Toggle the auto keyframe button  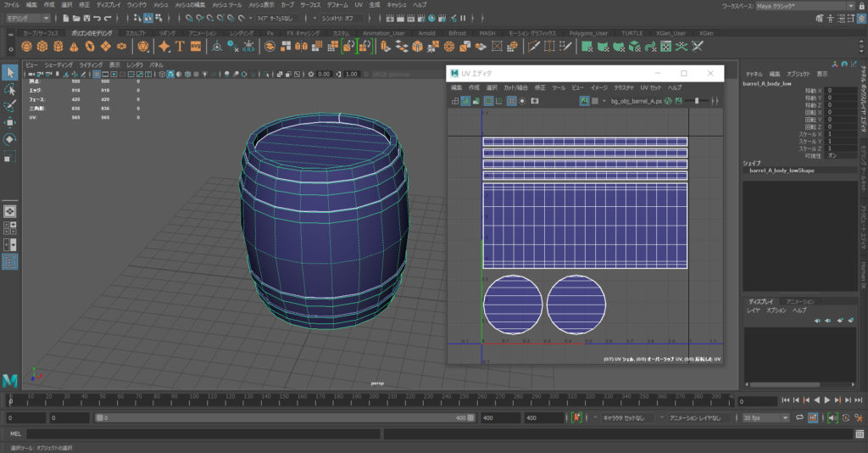pos(576,417)
